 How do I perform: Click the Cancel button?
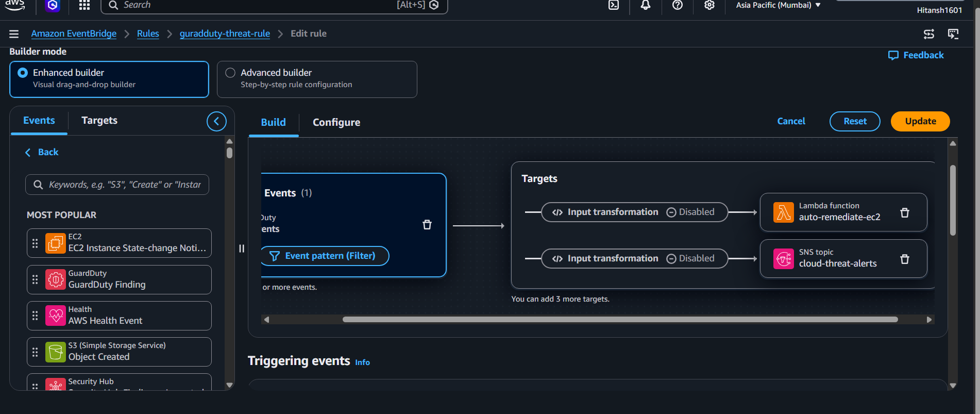tap(791, 122)
